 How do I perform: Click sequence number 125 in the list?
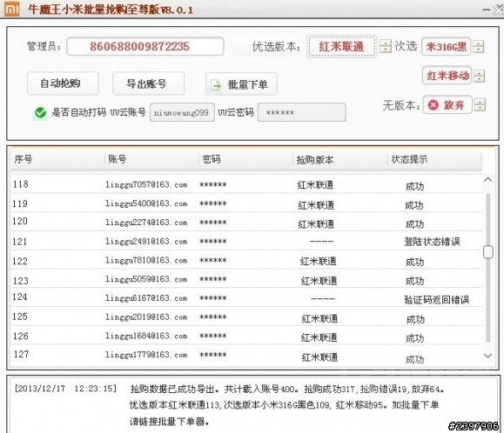pyautogui.click(x=20, y=316)
